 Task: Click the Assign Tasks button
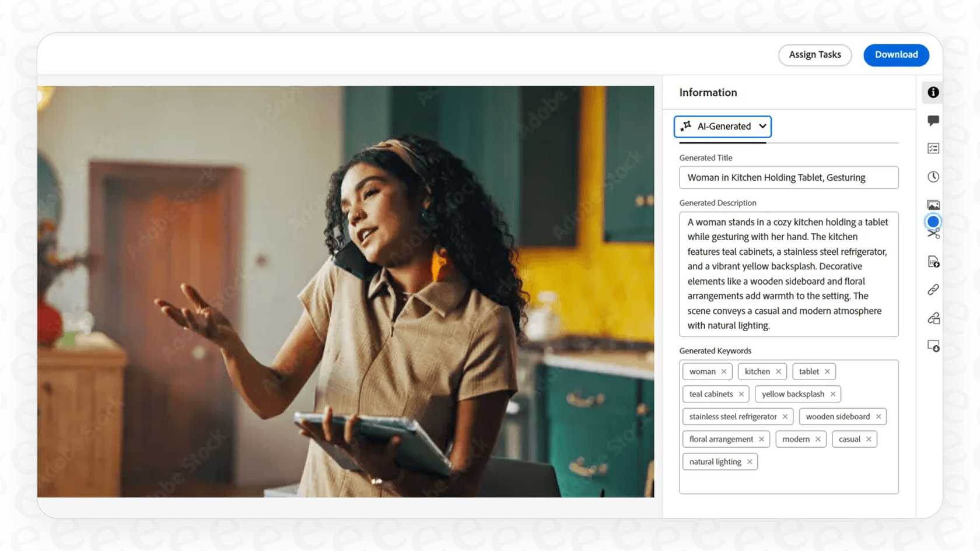point(814,55)
